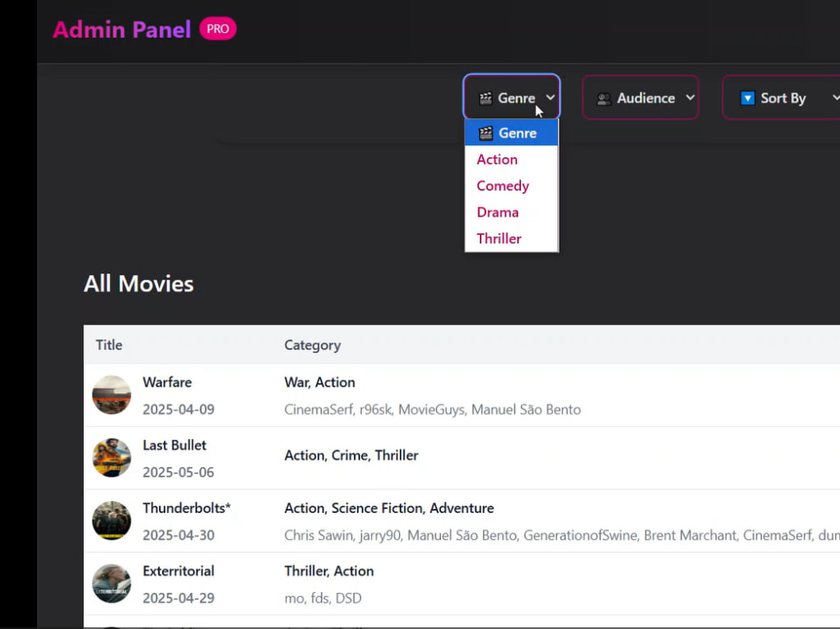Open the Genre filter dropdown

pos(512,97)
